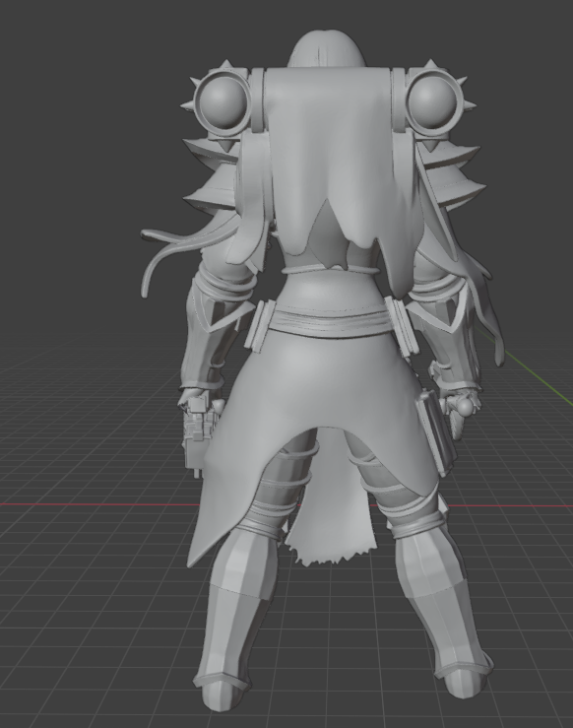
Task: Click the right belt pouch at the waist
Action: [x=401, y=326]
